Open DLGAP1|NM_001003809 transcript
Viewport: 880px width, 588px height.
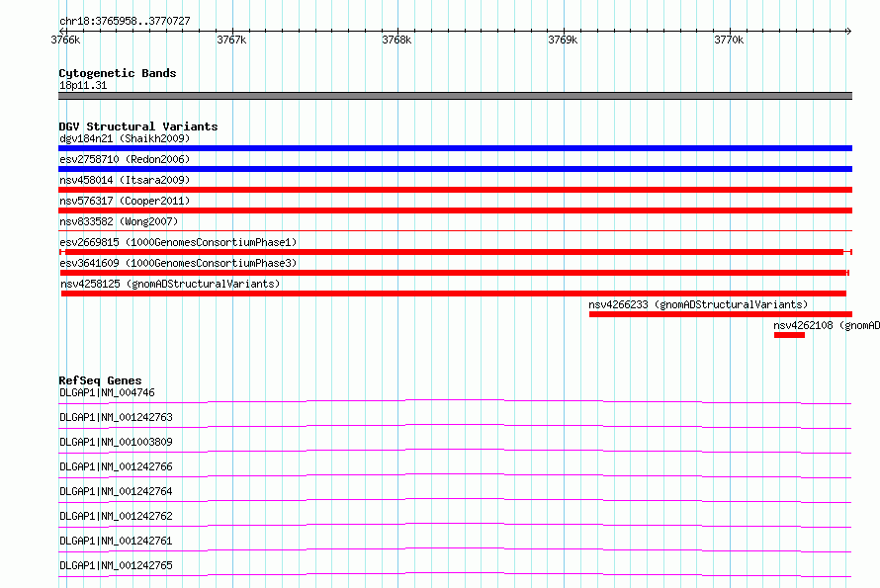116,442
